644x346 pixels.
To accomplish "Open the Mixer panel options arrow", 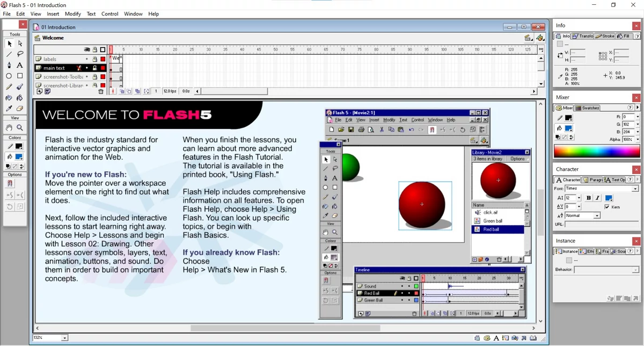I will pos(638,108).
